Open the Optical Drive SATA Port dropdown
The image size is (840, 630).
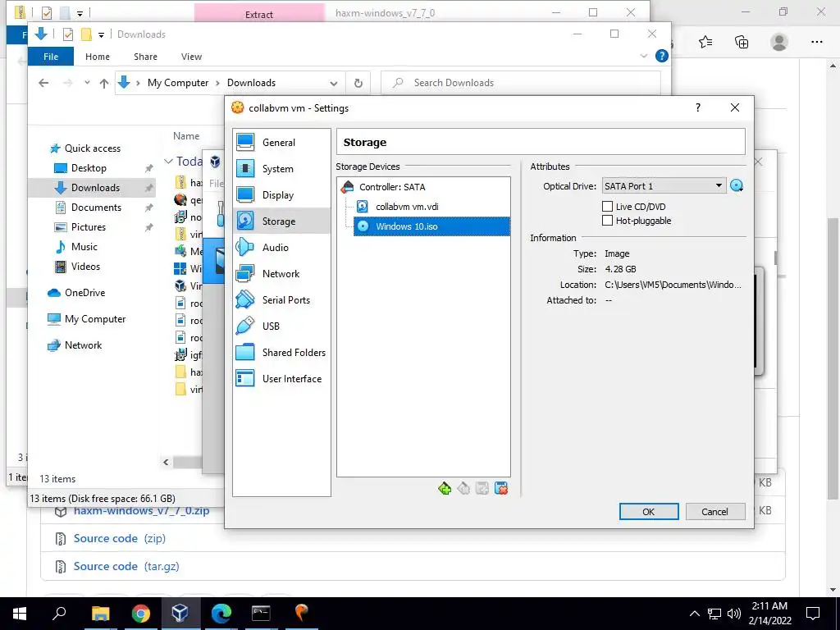coord(664,186)
